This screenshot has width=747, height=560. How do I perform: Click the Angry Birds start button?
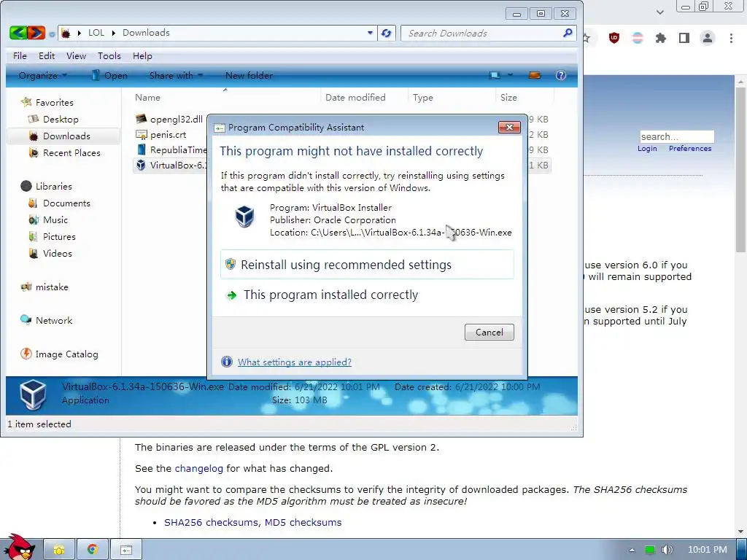click(19, 548)
